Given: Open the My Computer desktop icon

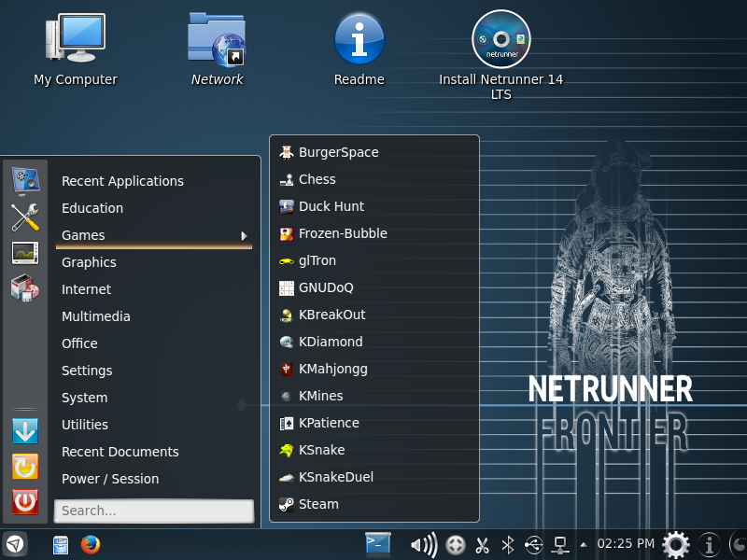Looking at the screenshot, I should coord(76,50).
